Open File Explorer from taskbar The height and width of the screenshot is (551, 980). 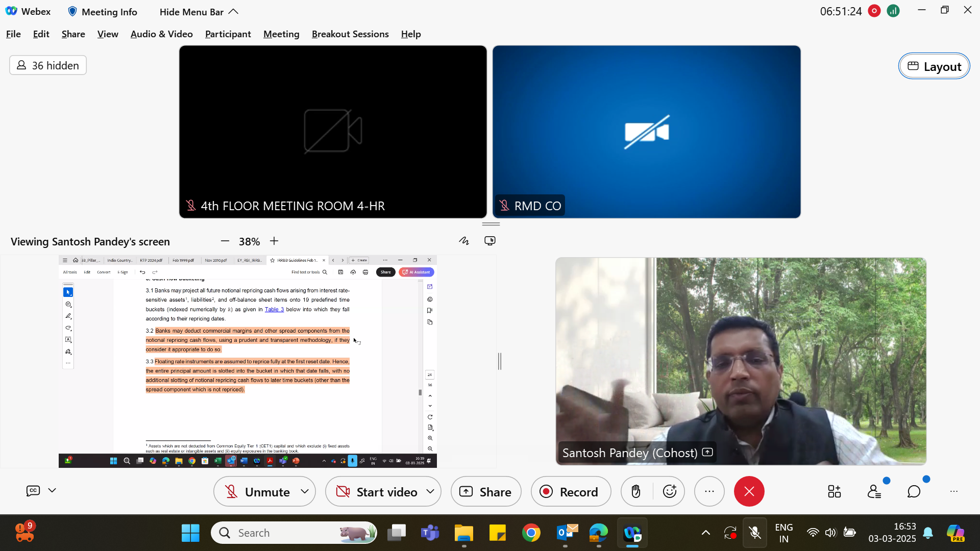pos(464,533)
